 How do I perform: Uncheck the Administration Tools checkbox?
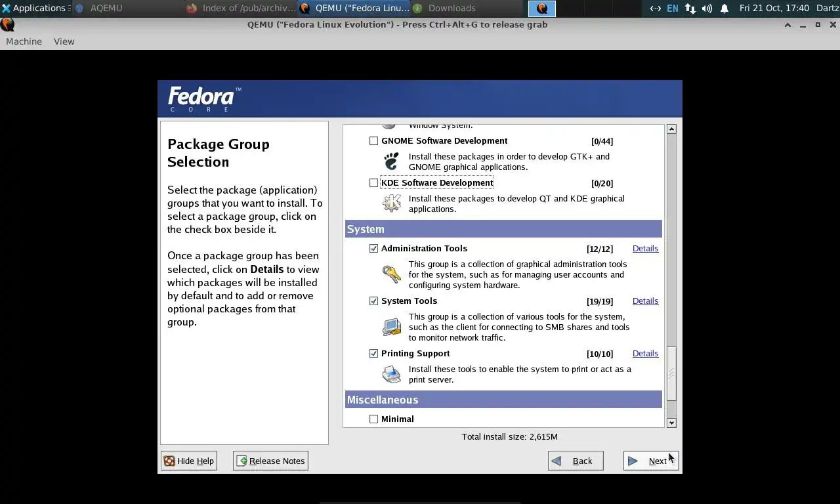point(373,249)
